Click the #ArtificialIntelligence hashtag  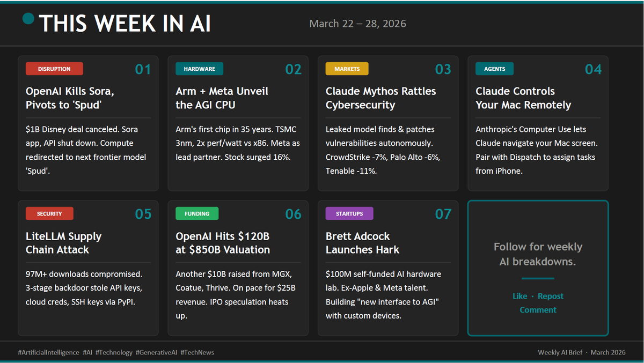click(x=48, y=352)
